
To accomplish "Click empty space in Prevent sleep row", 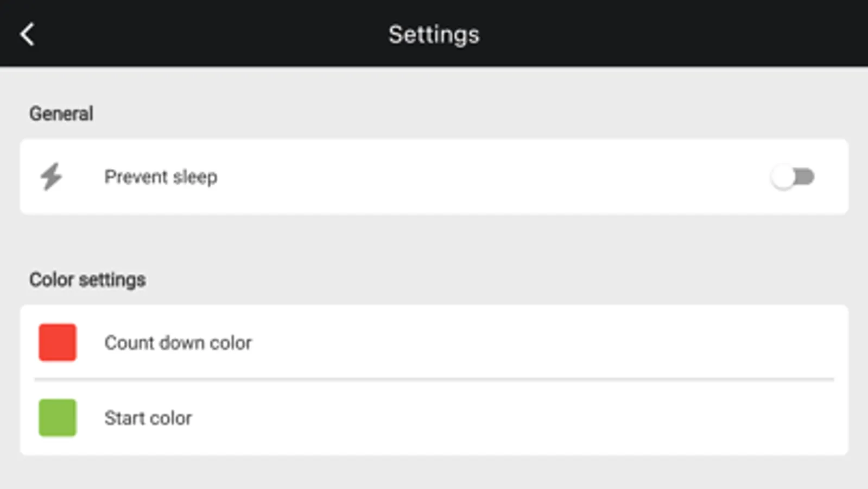I will 489,177.
